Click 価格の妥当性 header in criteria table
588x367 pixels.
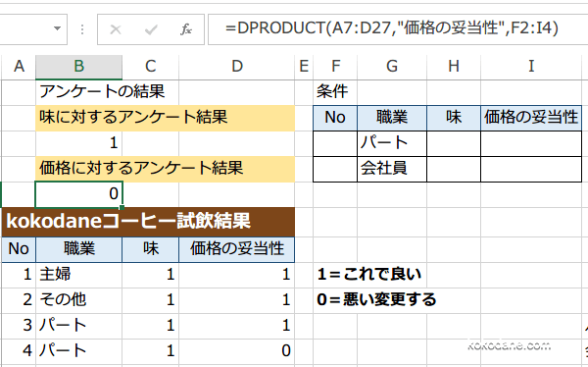pyautogui.click(x=531, y=118)
